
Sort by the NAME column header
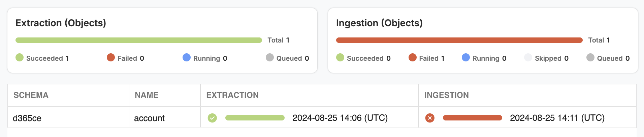[147, 95]
